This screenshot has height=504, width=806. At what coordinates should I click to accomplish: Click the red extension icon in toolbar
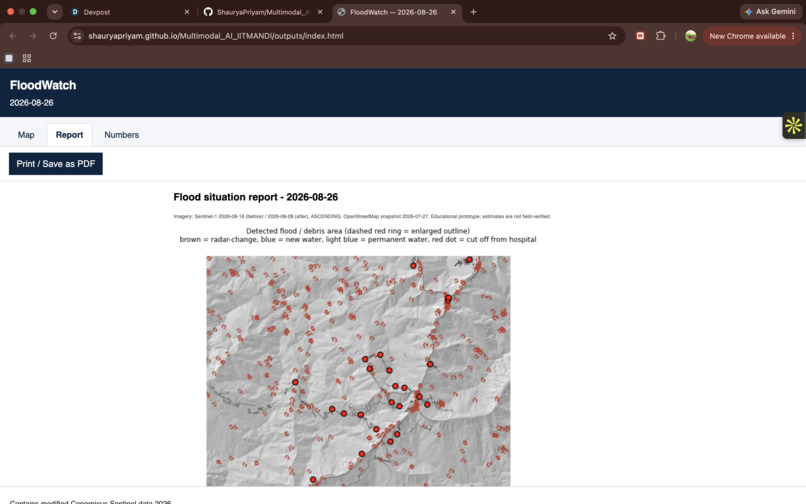coord(640,36)
